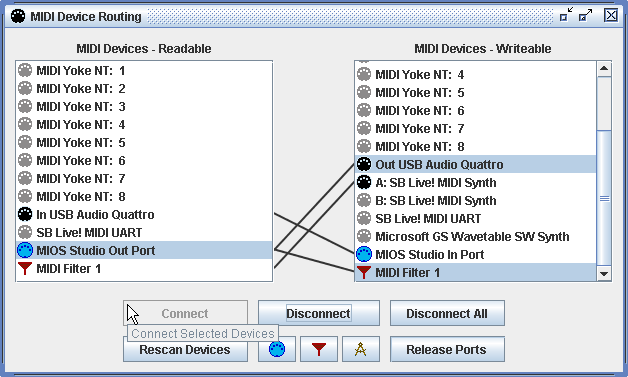Select writeable device MIDI Yoke NT: 6
The height and width of the screenshot is (377, 628).
tap(476, 111)
